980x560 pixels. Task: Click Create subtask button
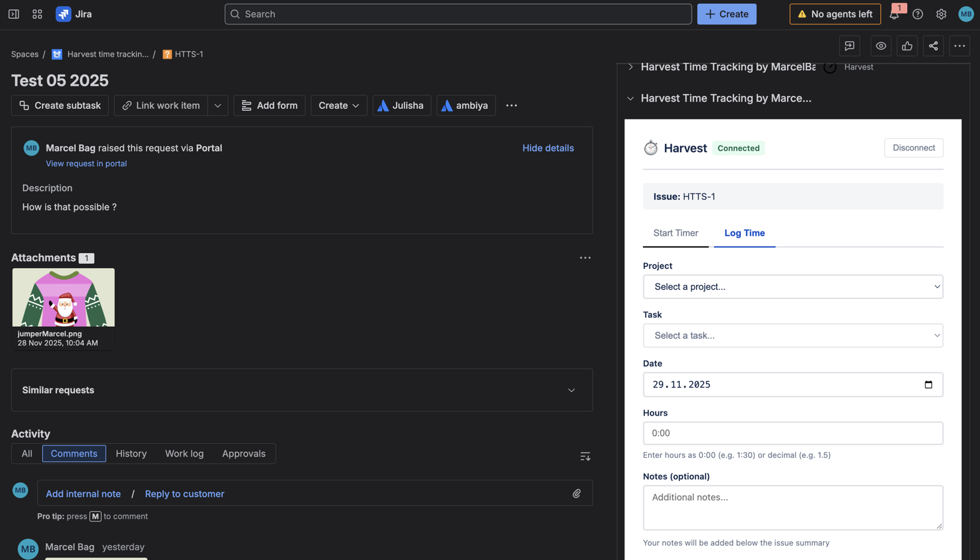[60, 106]
